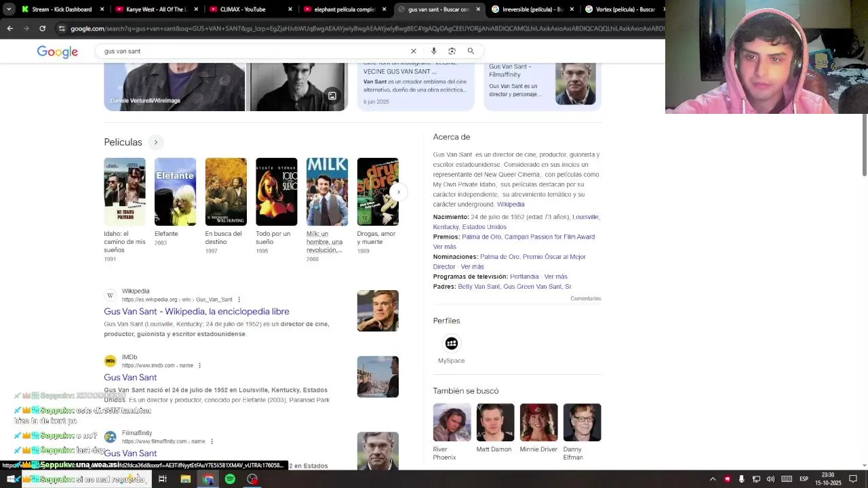Image resolution: width=868 pixels, height=488 pixels.
Task: Expand Nominaciones with Ver más
Action: click(x=473, y=266)
